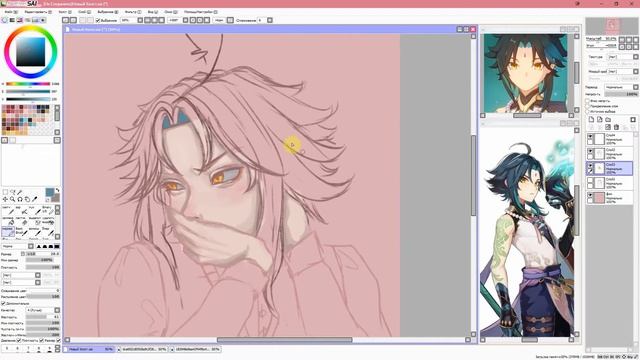Create a new normal layer
640x360 pixels.
(x=591, y=120)
